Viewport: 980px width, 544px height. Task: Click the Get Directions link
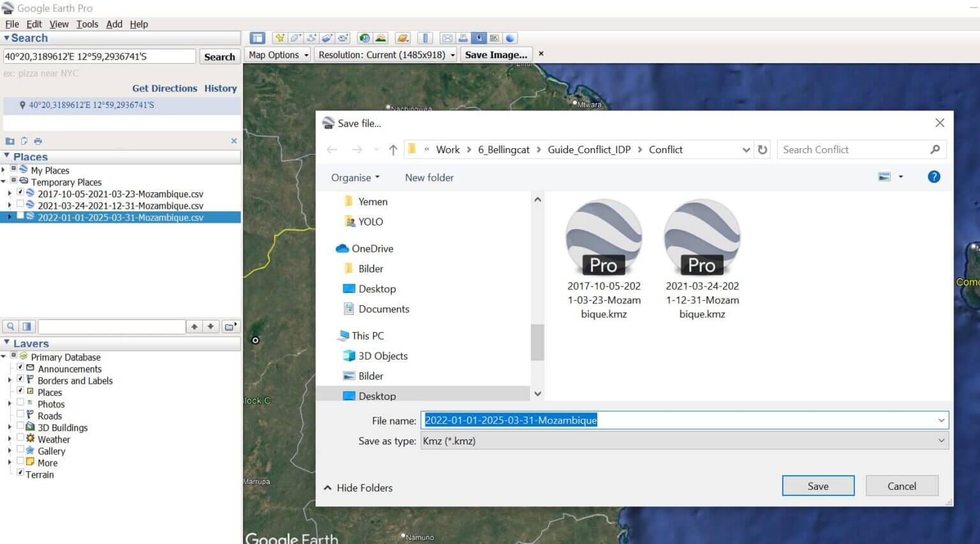pos(165,88)
